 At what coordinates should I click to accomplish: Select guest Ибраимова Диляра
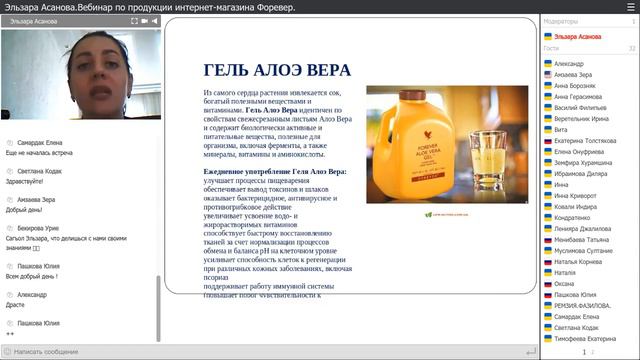pyautogui.click(x=580, y=173)
